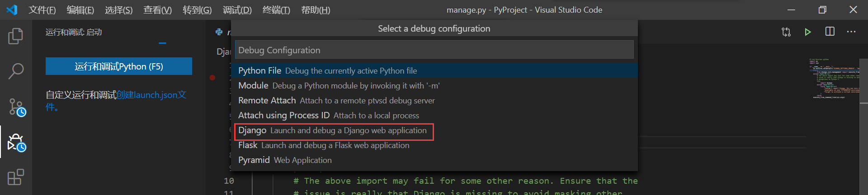
Task: Open the 选择(S) menu
Action: pyautogui.click(x=119, y=10)
